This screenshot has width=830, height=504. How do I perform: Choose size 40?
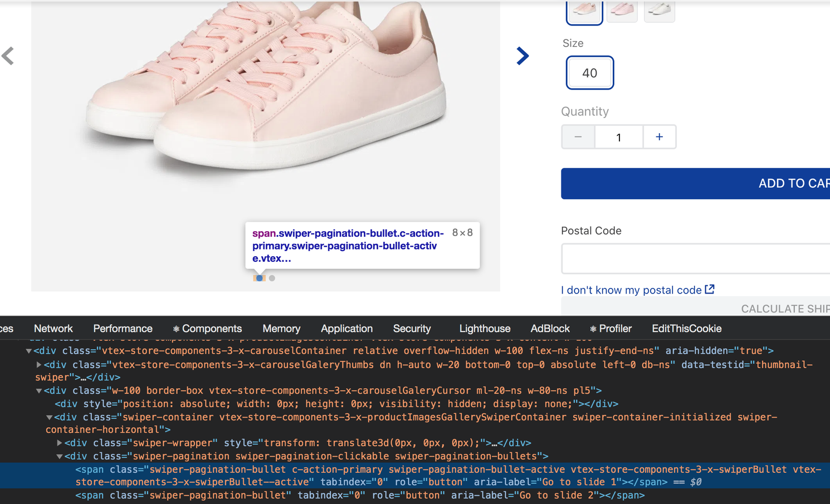pyautogui.click(x=590, y=72)
